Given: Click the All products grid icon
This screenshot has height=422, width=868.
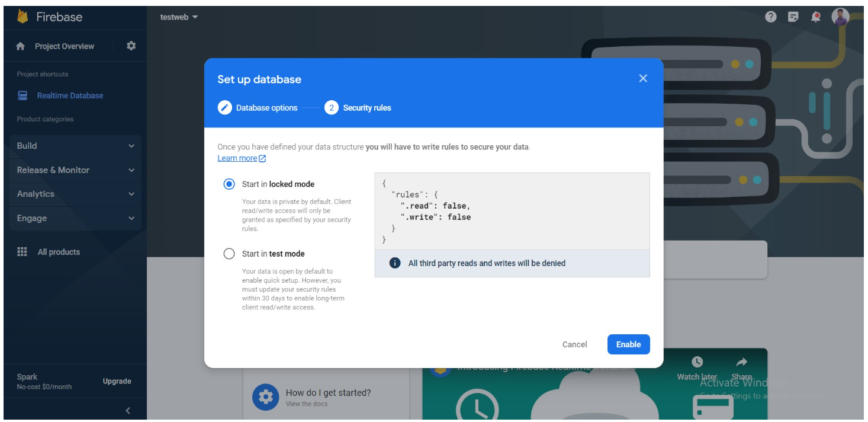Looking at the screenshot, I should pyautogui.click(x=22, y=252).
